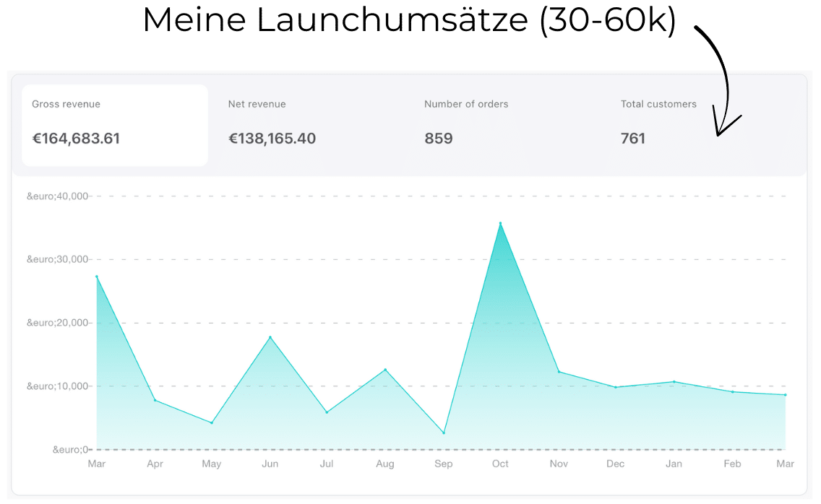Select the June data point on chart
Viewport: 821px width, 504px height.
click(270, 337)
